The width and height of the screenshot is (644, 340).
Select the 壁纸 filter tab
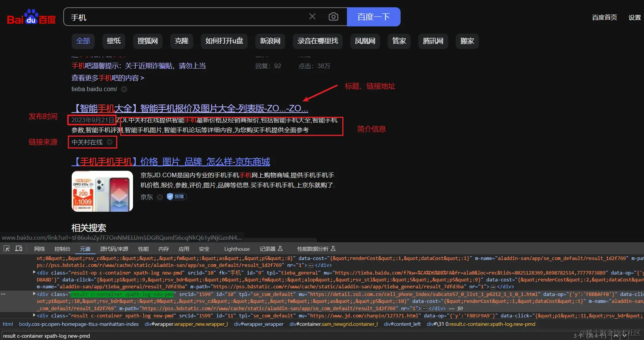[114, 41]
